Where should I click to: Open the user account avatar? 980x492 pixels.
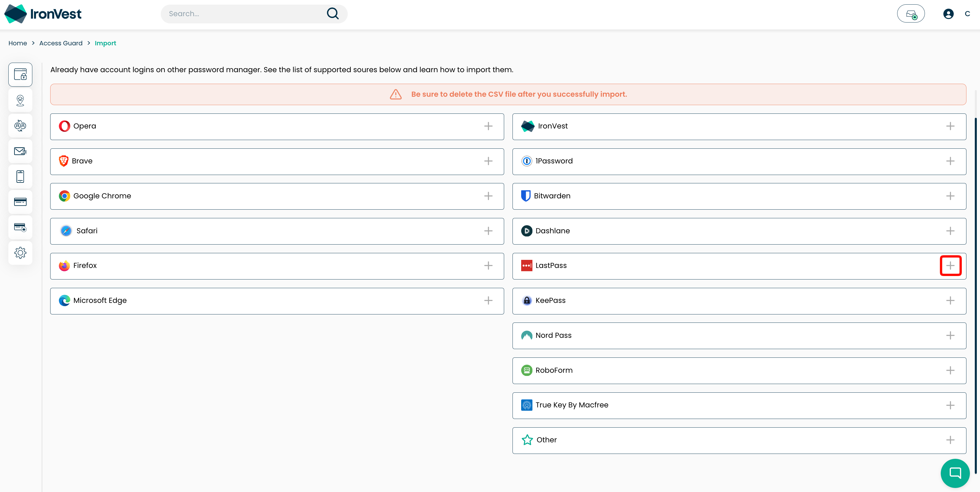click(x=948, y=14)
